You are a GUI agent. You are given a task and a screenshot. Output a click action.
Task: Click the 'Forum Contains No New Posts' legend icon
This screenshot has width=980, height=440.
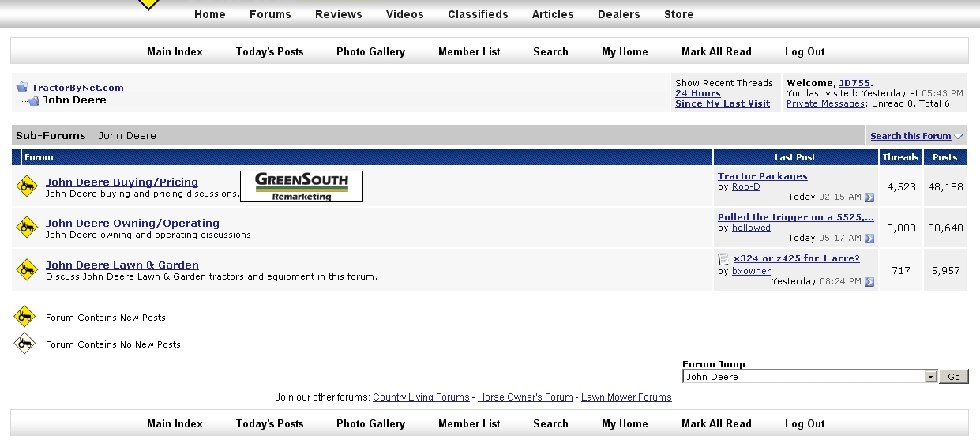point(25,343)
